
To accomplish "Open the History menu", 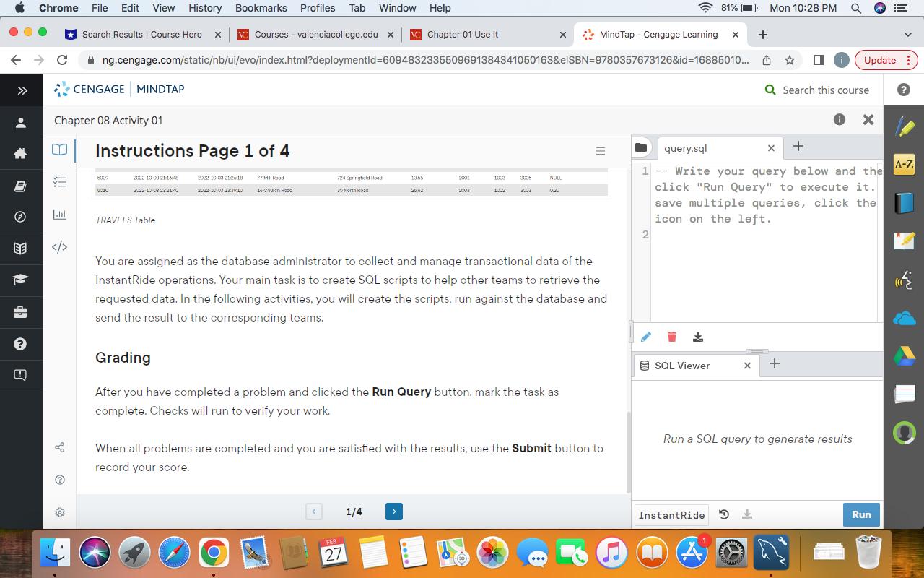I will coord(205,8).
